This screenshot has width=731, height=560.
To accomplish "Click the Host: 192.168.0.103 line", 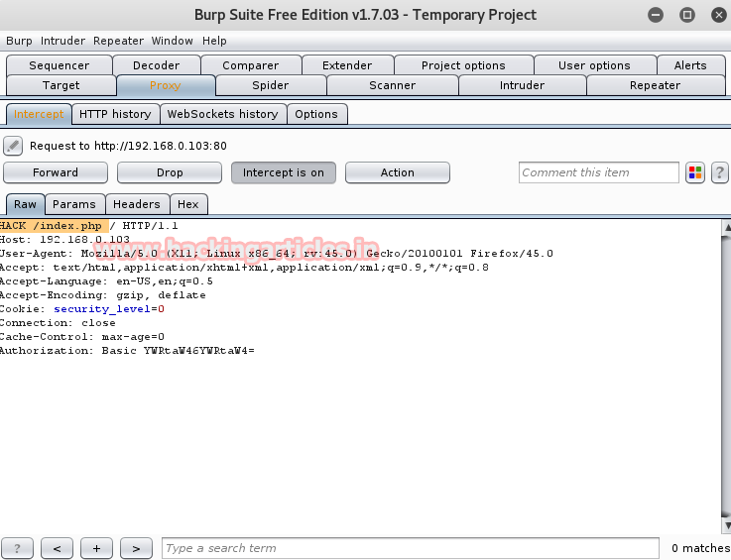I will (64, 240).
